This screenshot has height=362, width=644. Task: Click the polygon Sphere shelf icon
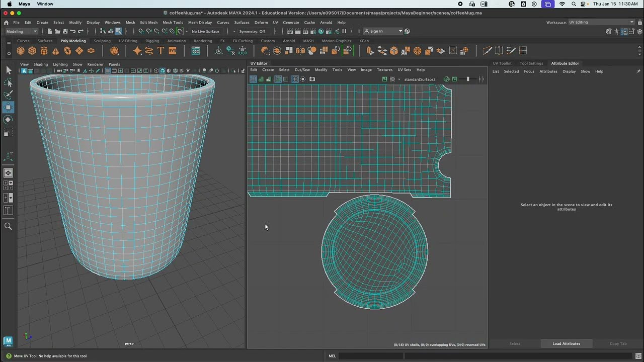(x=21, y=51)
